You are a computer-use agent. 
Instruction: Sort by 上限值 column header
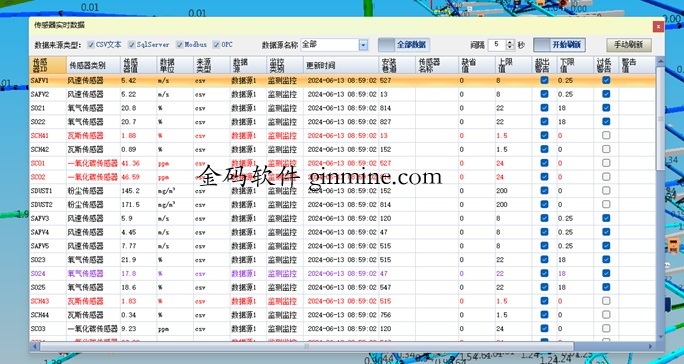pyautogui.click(x=513, y=65)
